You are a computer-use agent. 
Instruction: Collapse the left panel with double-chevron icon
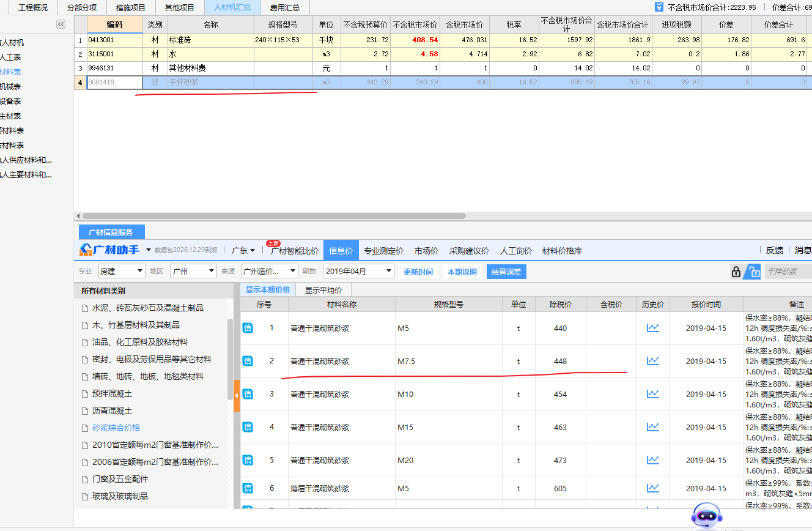pos(61,24)
